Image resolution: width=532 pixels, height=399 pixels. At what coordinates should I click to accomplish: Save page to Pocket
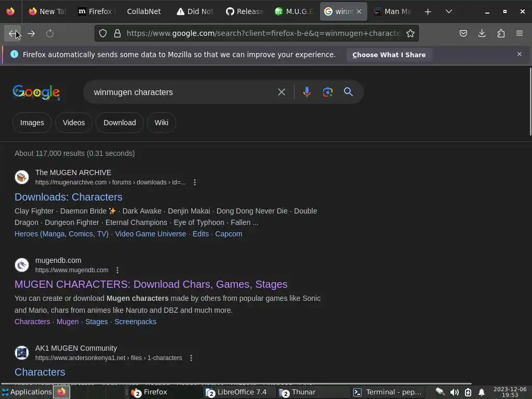click(463, 33)
